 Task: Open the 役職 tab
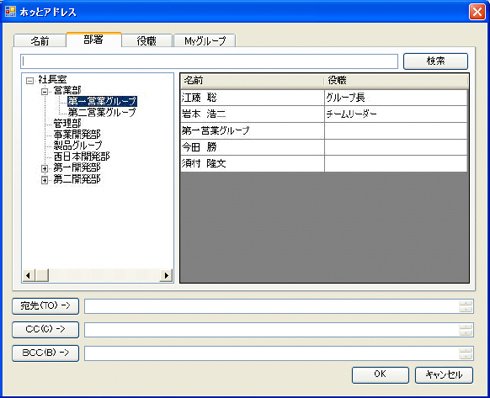pos(147,41)
